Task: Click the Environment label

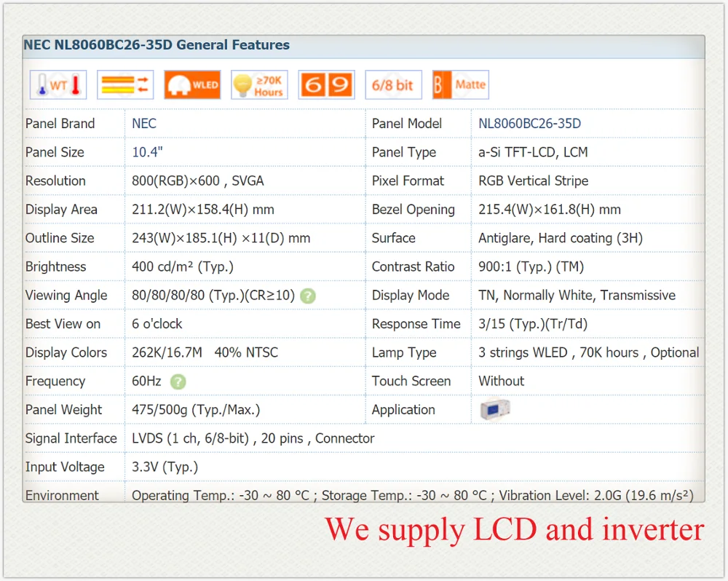Action: (x=62, y=496)
